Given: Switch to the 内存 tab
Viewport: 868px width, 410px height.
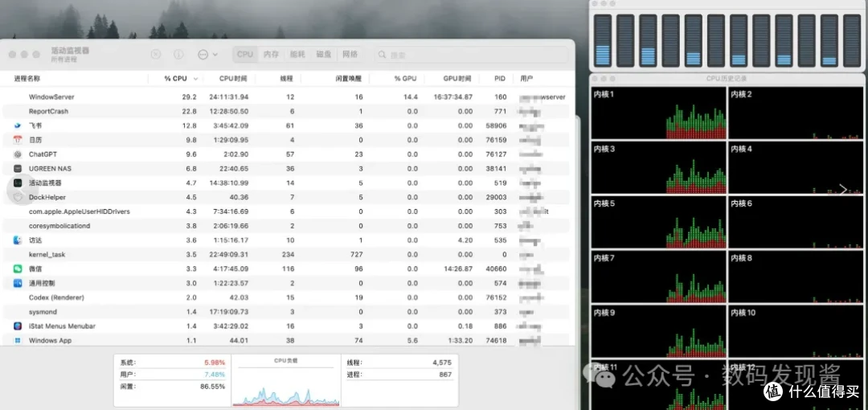Looking at the screenshot, I should (x=272, y=55).
